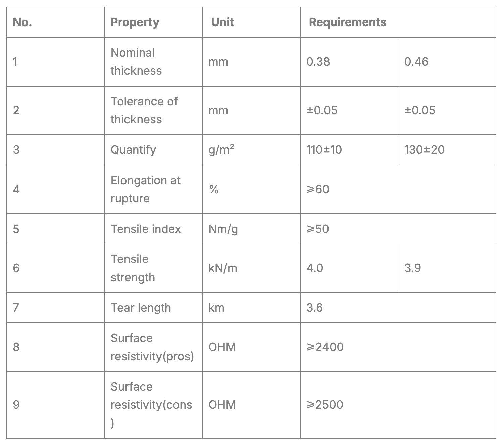Click the ≥2400 surface resistivity value
The height and width of the screenshot is (447, 504).
325,347
